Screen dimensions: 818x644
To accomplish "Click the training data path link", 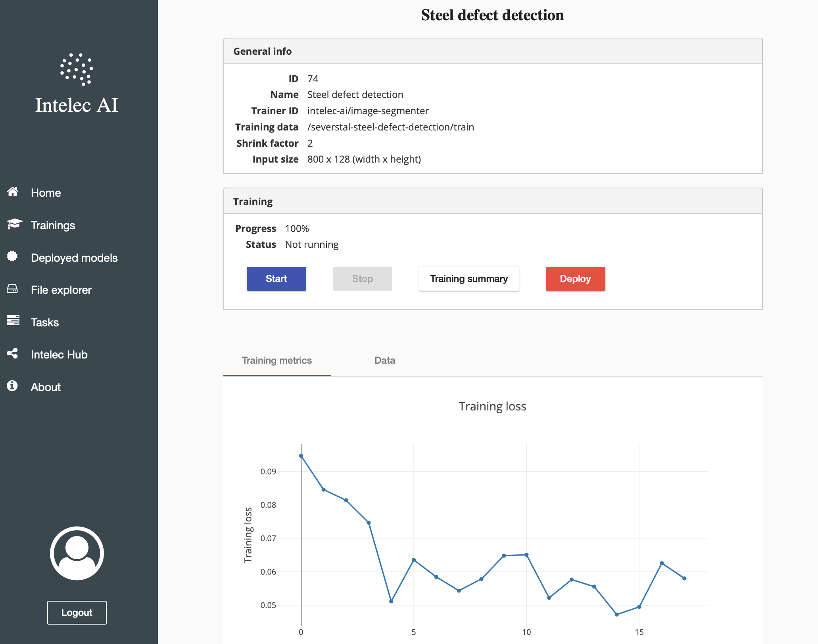I will pyautogui.click(x=391, y=127).
